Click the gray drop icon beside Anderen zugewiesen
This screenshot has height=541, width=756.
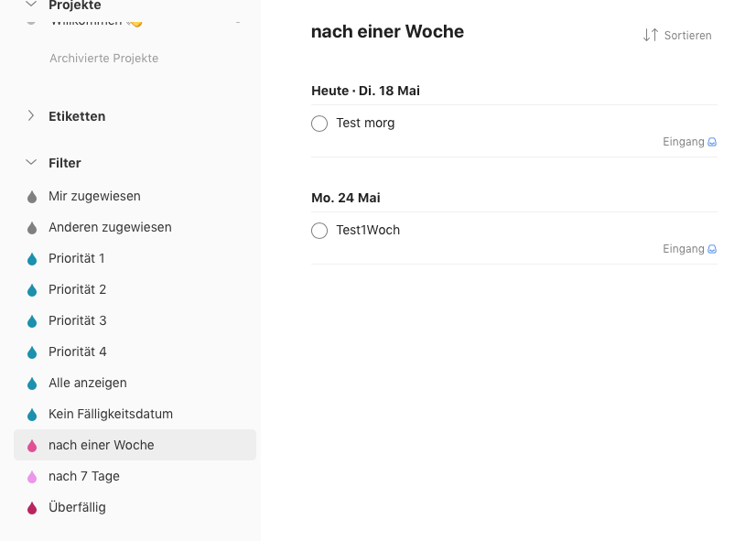point(32,228)
